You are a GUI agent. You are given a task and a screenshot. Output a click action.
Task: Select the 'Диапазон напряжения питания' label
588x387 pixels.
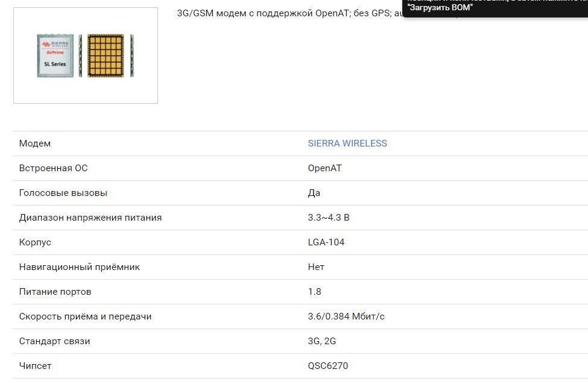coord(90,218)
